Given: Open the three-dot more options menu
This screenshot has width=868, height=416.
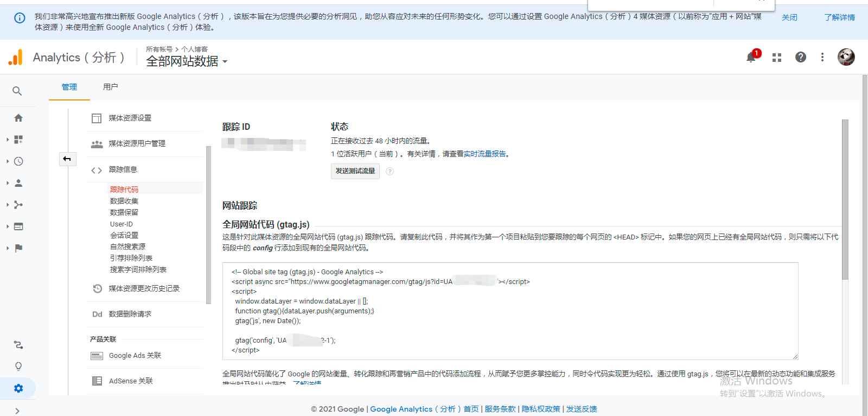Looking at the screenshot, I should click(822, 57).
